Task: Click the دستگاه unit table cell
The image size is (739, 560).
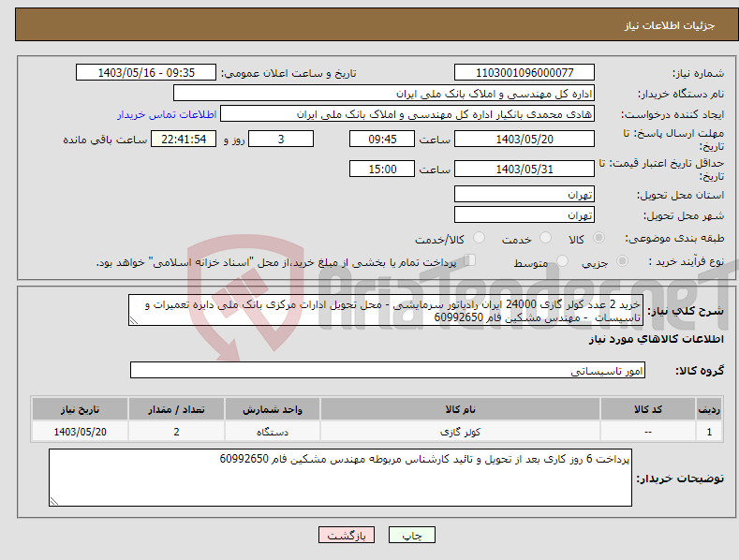Action: click(x=273, y=432)
